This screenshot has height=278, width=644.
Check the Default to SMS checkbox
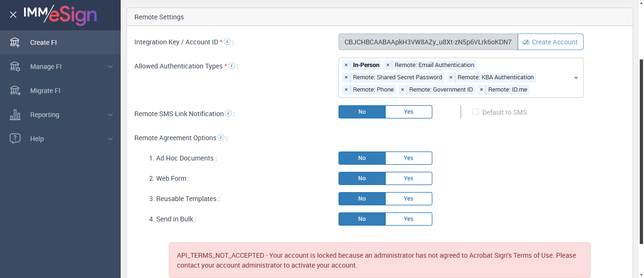coord(476,112)
